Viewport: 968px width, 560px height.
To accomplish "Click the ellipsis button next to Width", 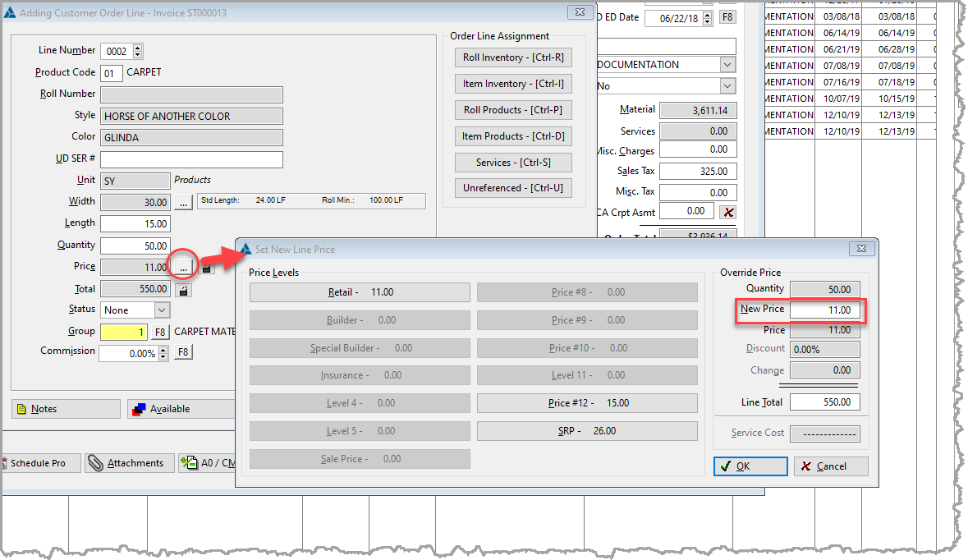I will (183, 203).
